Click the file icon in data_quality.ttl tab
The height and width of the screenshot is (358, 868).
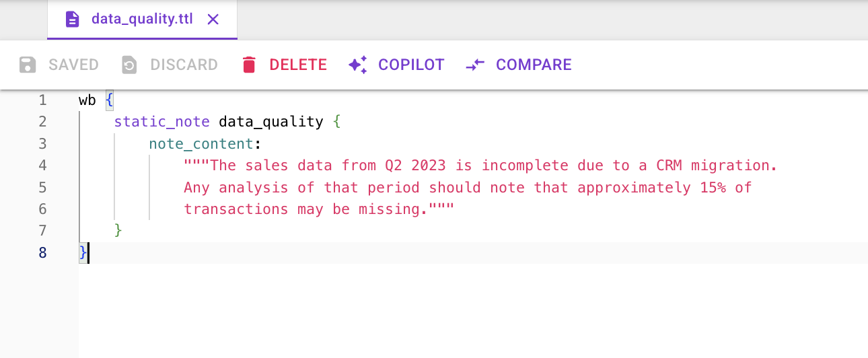72,20
